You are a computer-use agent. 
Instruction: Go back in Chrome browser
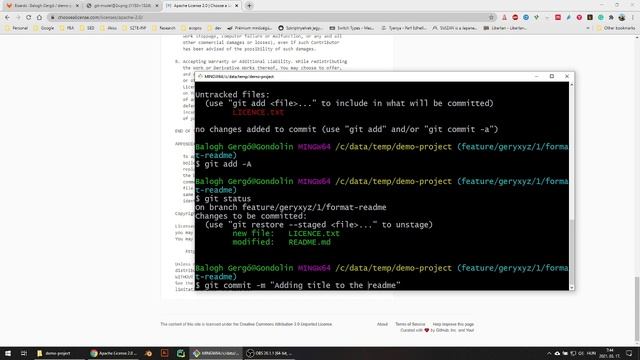pos(7,18)
